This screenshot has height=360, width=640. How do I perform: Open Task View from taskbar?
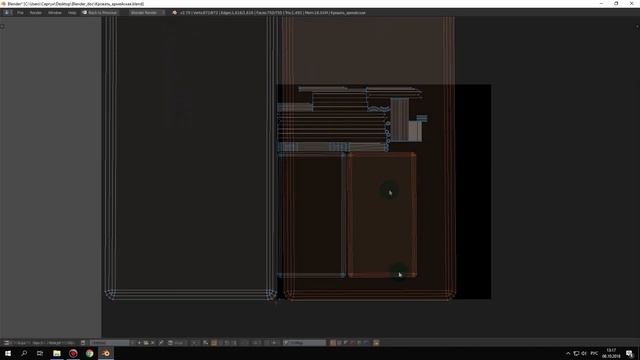click(x=40, y=353)
